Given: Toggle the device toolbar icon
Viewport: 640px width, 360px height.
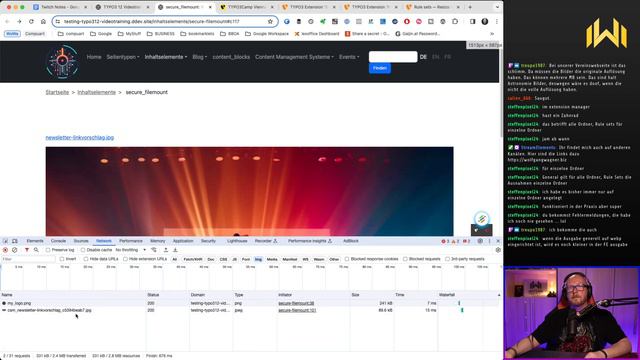Looking at the screenshot, I should [x=15, y=241].
